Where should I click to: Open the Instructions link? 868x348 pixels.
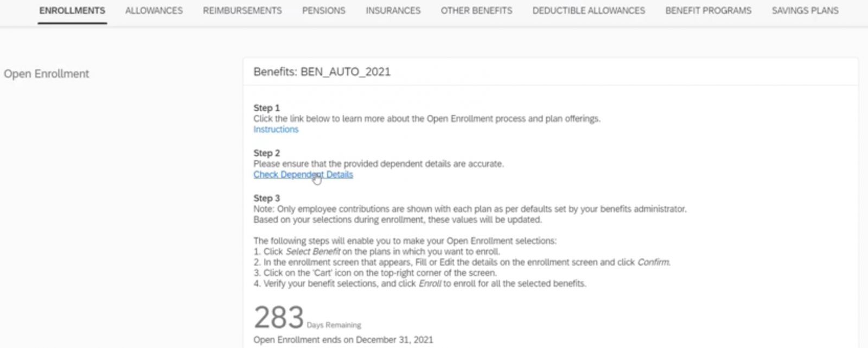(x=276, y=129)
